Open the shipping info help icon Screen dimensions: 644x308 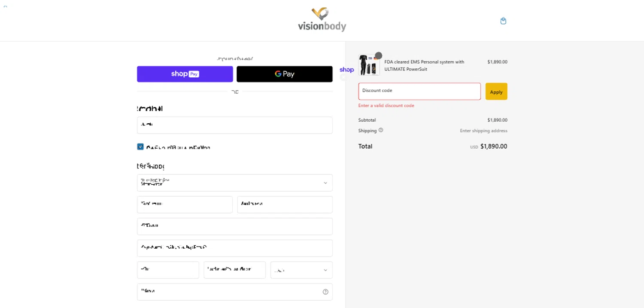click(x=381, y=130)
